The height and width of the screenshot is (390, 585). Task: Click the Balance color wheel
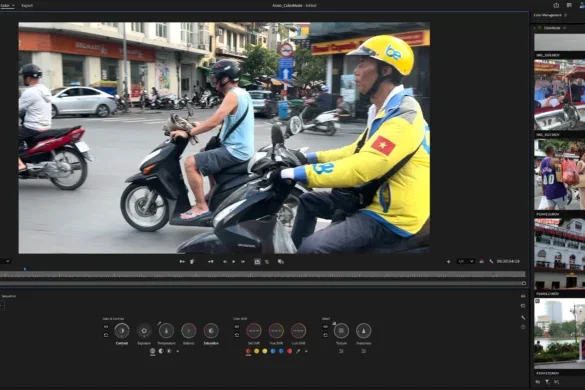click(x=189, y=331)
